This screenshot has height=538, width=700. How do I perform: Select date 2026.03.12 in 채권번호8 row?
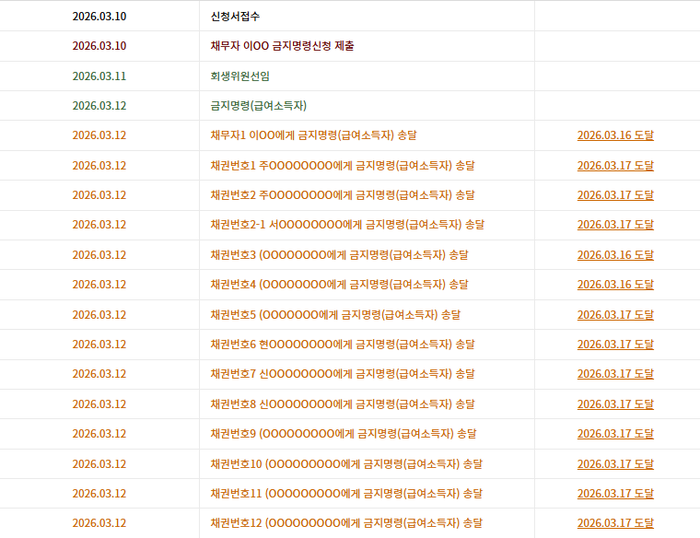[99, 404]
